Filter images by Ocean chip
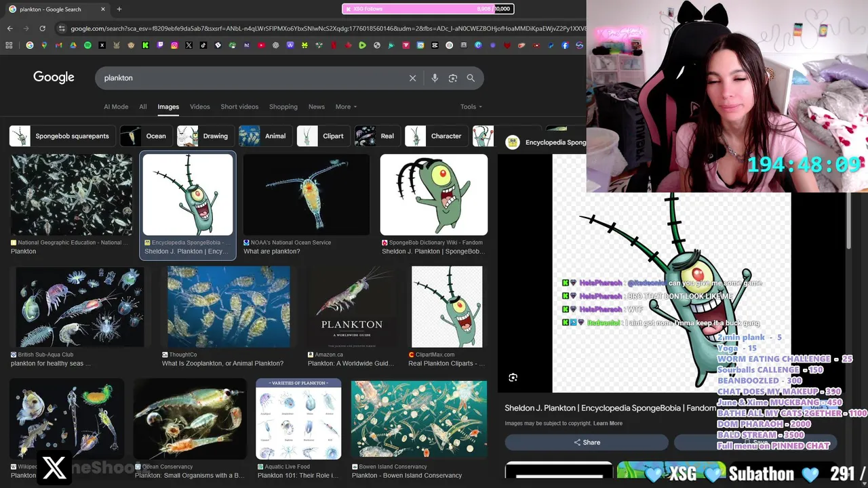The width and height of the screenshot is (868, 488). pyautogui.click(x=146, y=136)
